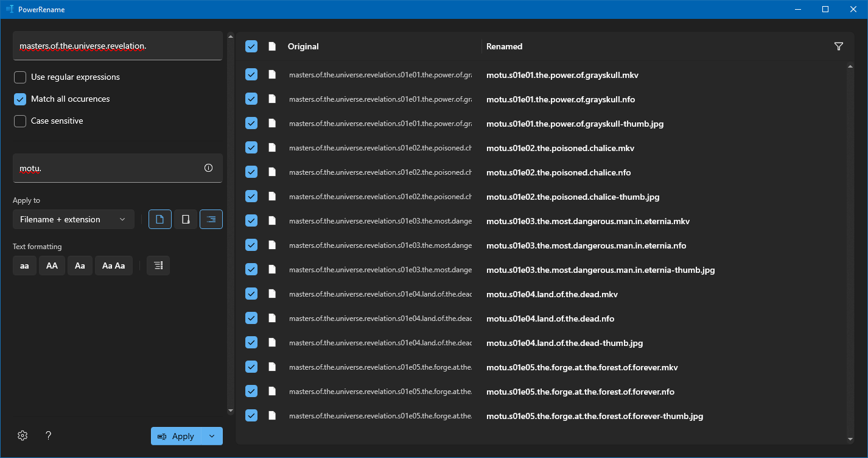
Task: Open PowerRename settings via gear icon
Action: pos(23,435)
